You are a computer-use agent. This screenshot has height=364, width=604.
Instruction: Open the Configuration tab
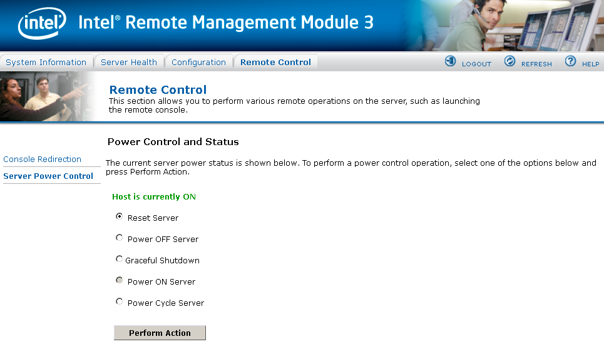point(198,63)
